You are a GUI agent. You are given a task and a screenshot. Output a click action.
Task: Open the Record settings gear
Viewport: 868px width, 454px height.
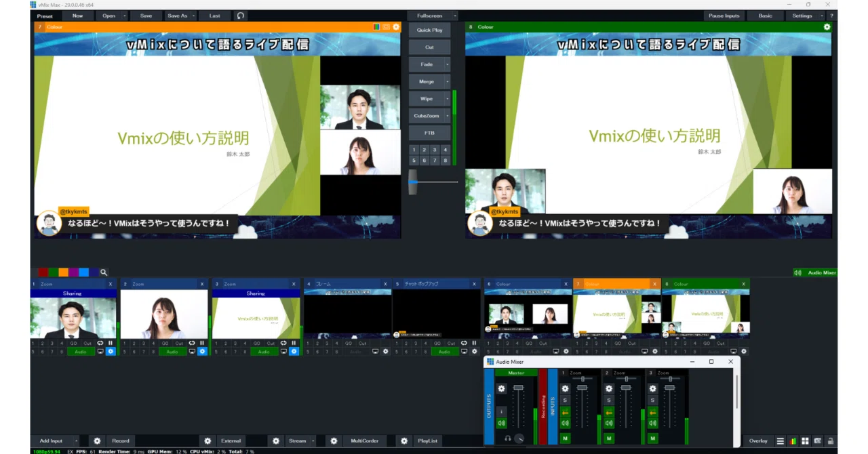[x=97, y=441]
